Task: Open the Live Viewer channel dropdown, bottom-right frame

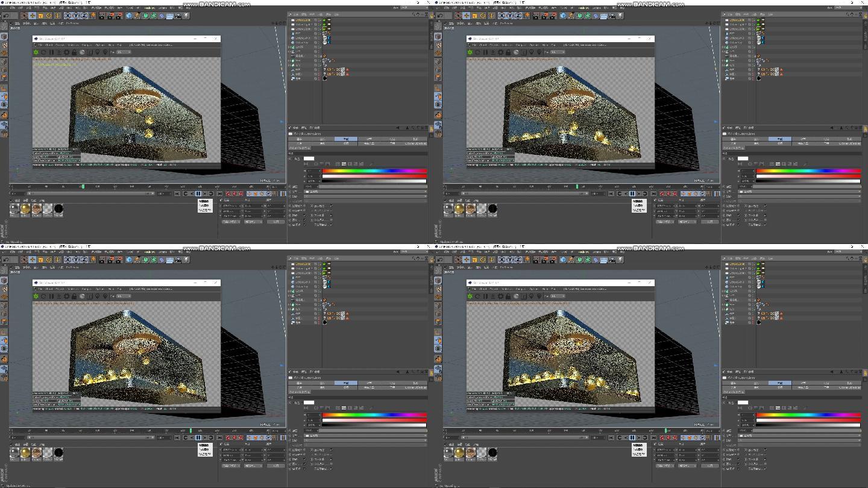Action: (x=558, y=296)
